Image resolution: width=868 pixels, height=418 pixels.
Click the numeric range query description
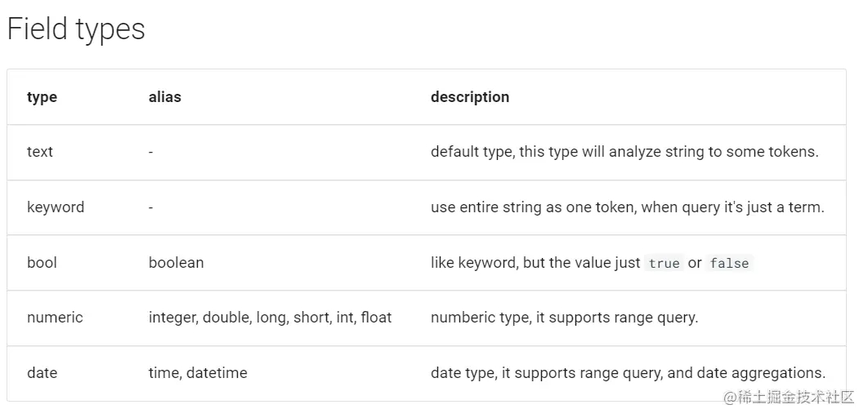point(565,318)
